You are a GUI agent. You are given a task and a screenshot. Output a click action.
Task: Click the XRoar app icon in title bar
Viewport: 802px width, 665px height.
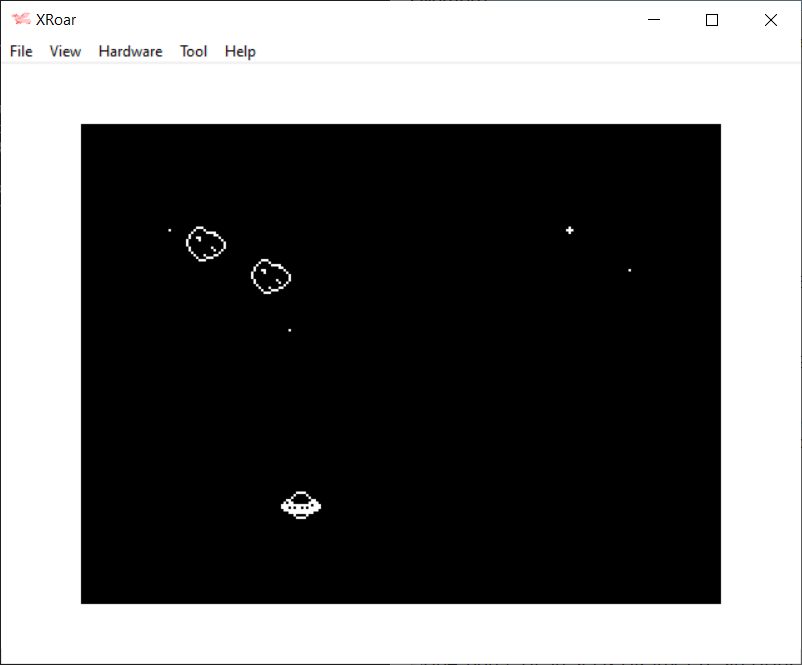[x=20, y=20]
